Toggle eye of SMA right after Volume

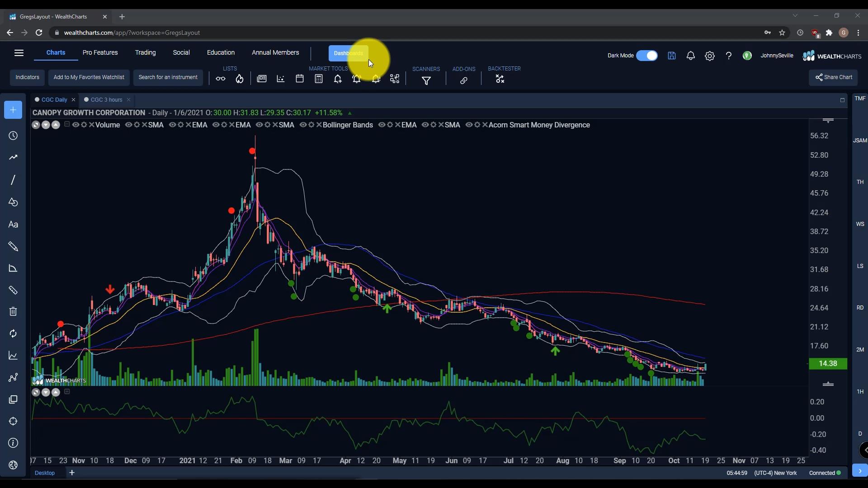tap(128, 125)
